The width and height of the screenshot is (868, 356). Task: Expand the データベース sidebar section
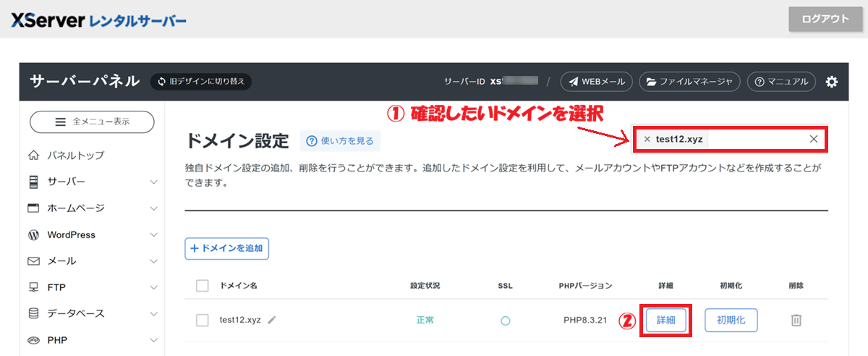(x=92, y=313)
